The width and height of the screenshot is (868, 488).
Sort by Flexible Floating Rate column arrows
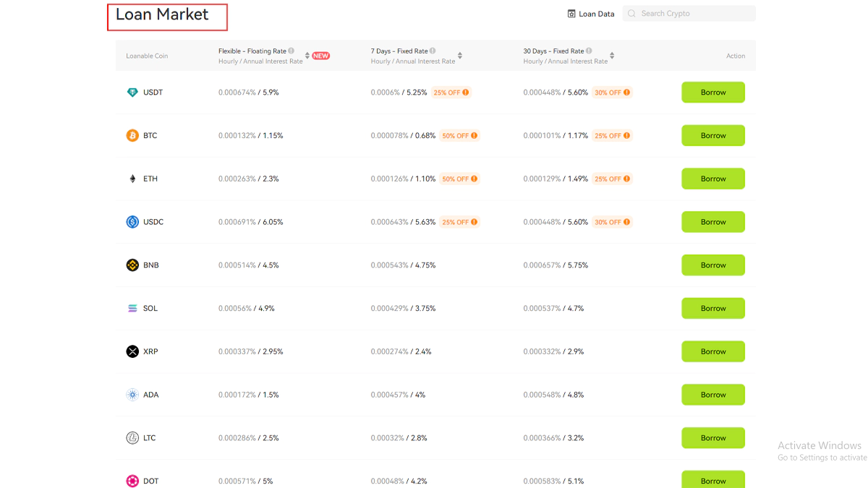(x=307, y=56)
